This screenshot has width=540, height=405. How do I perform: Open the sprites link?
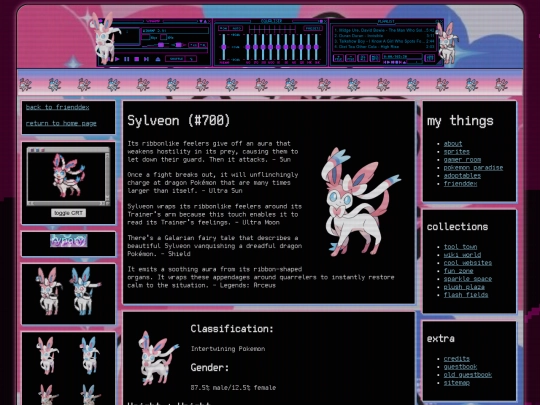(x=457, y=152)
